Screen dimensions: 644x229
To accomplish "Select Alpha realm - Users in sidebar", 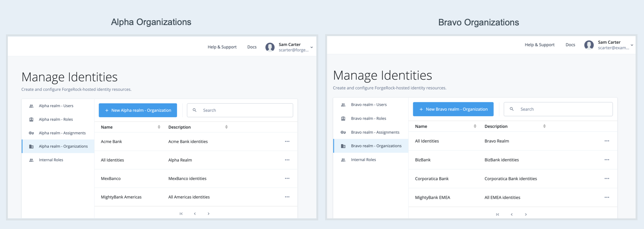I will pos(56,106).
